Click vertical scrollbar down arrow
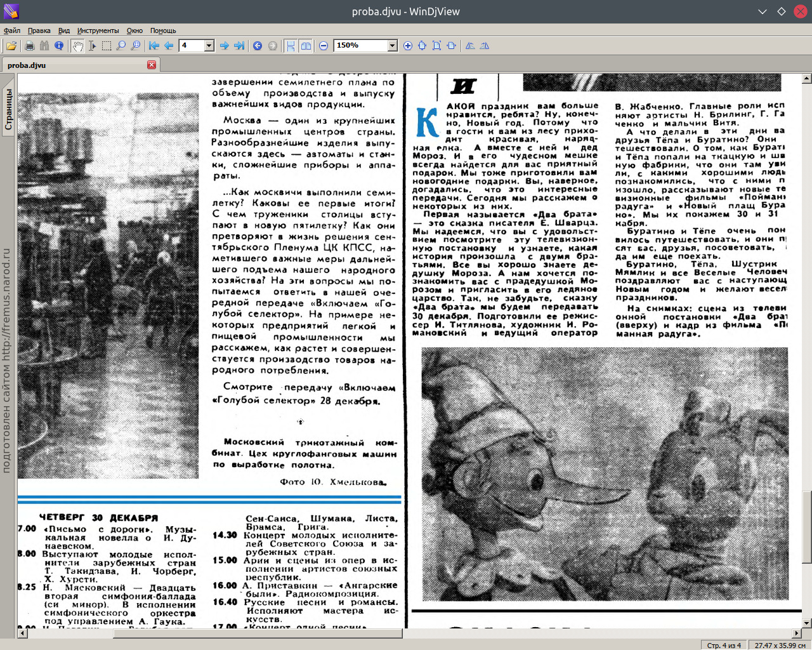812x650 pixels. 806,623
